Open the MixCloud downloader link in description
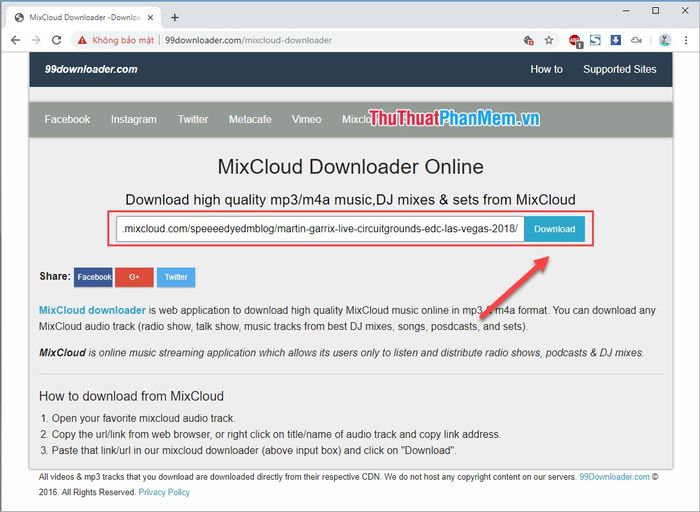The height and width of the screenshot is (512, 700). point(92,310)
